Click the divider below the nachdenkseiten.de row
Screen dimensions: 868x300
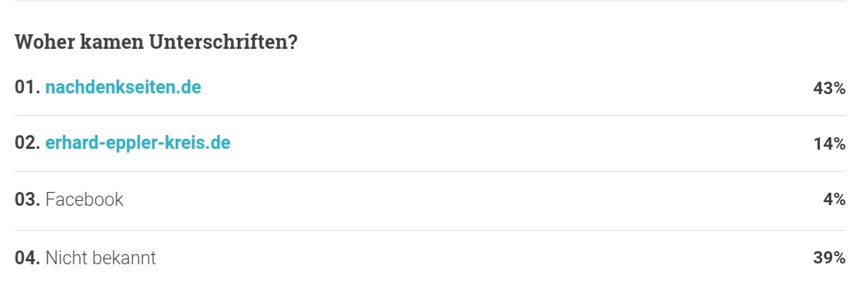click(430, 115)
